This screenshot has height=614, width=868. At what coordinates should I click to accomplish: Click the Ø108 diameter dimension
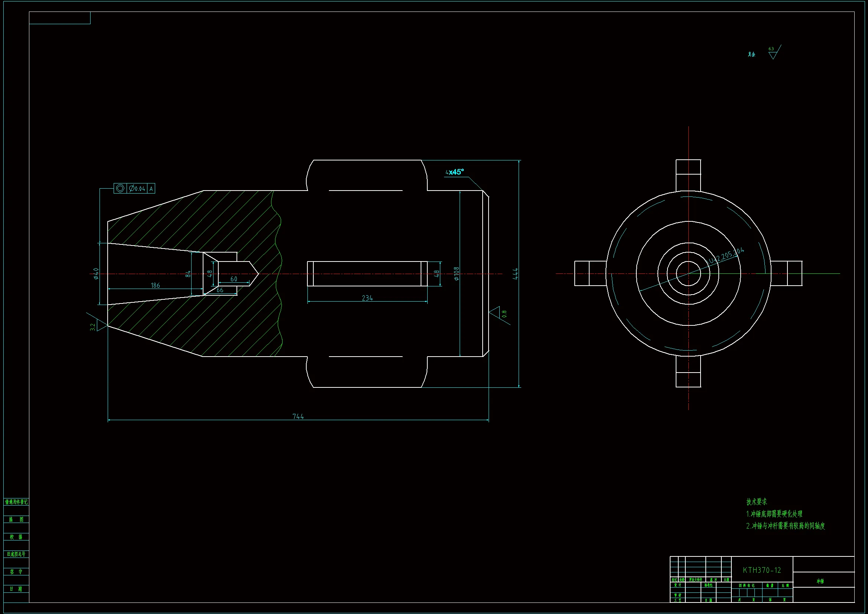point(456,273)
